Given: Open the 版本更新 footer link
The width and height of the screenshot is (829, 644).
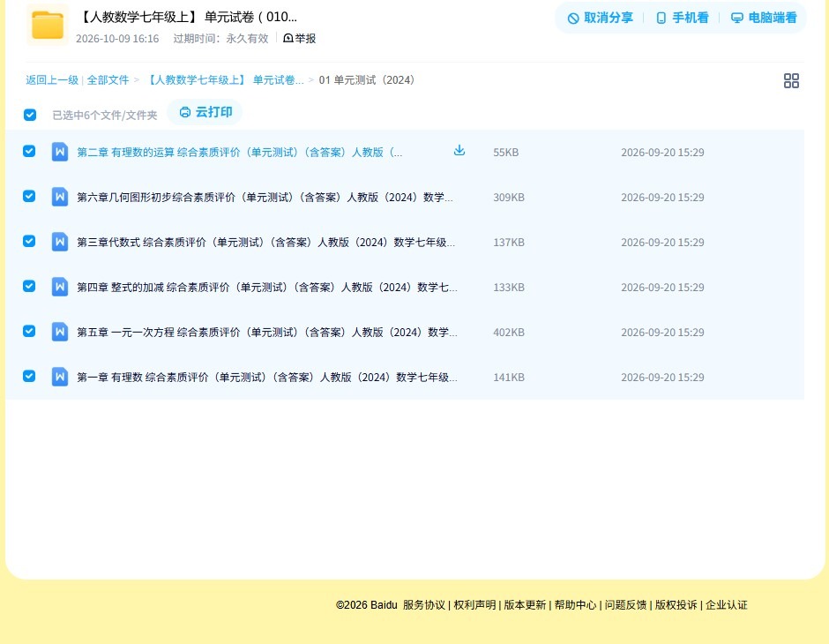Looking at the screenshot, I should point(525,605).
